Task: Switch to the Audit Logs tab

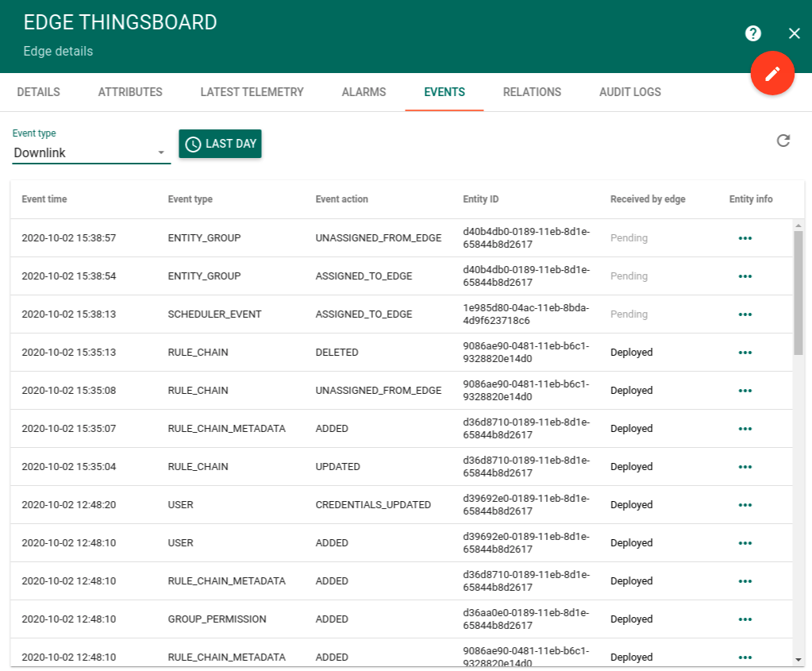Action: point(629,92)
